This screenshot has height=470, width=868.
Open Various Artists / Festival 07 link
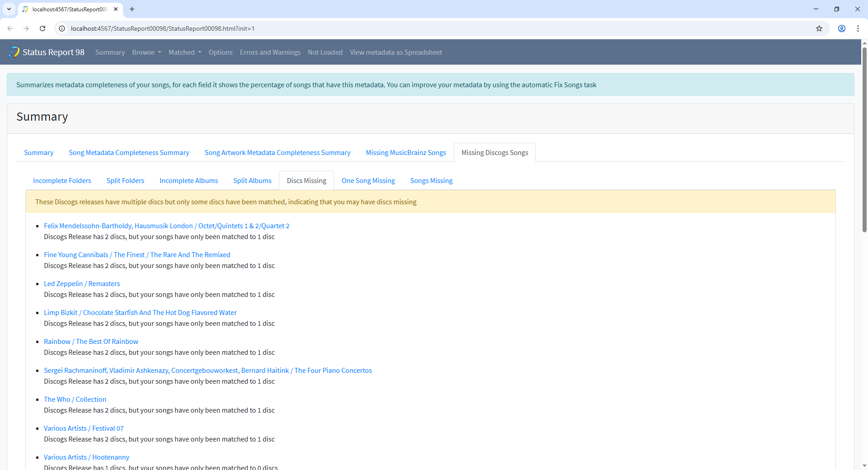84,428
